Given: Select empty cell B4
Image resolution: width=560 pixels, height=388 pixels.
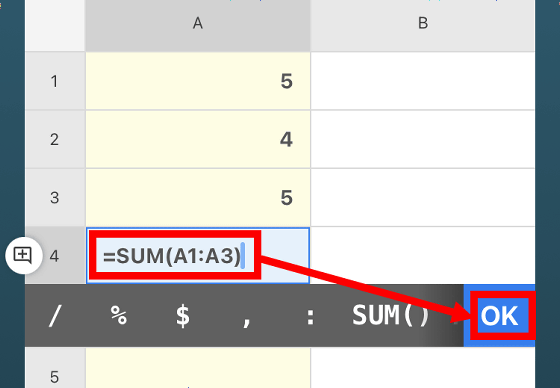Looking at the screenshot, I should point(423,255).
